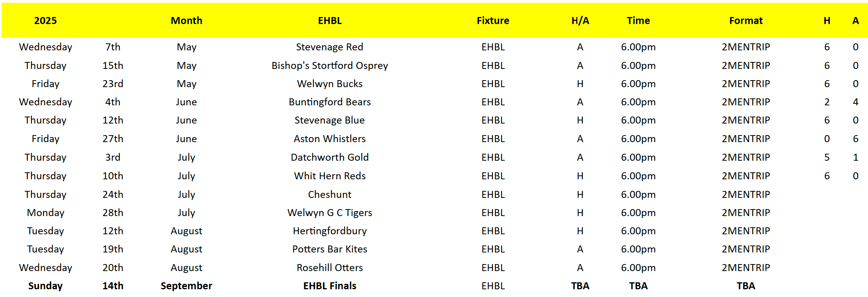
Task: Click the Bishop's Stortford Osprey cell
Action: click(x=330, y=65)
